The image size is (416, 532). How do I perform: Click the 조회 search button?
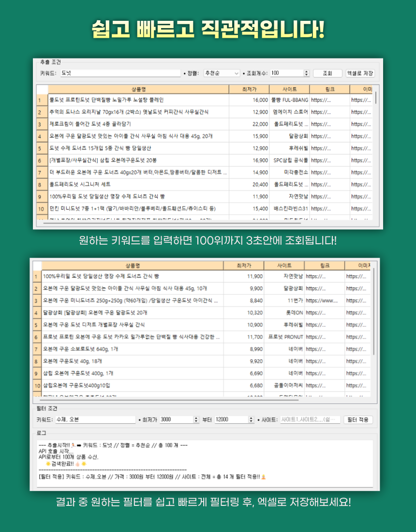click(328, 73)
